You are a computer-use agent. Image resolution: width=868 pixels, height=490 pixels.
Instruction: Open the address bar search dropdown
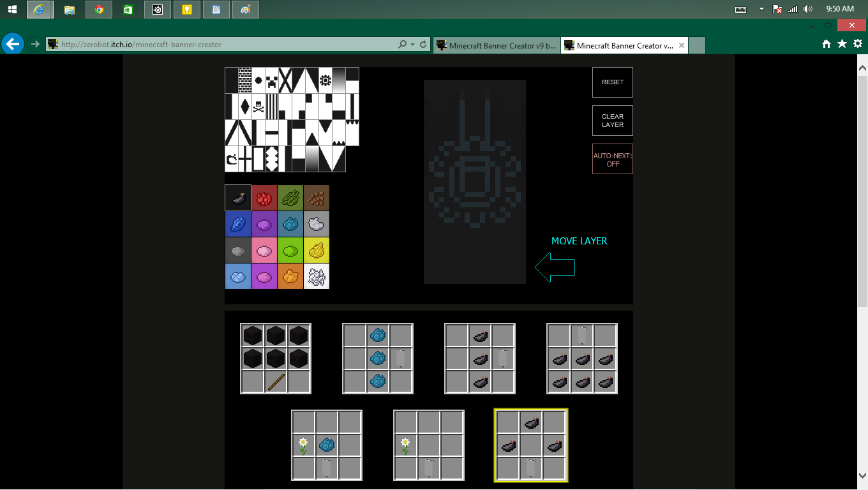tap(412, 45)
